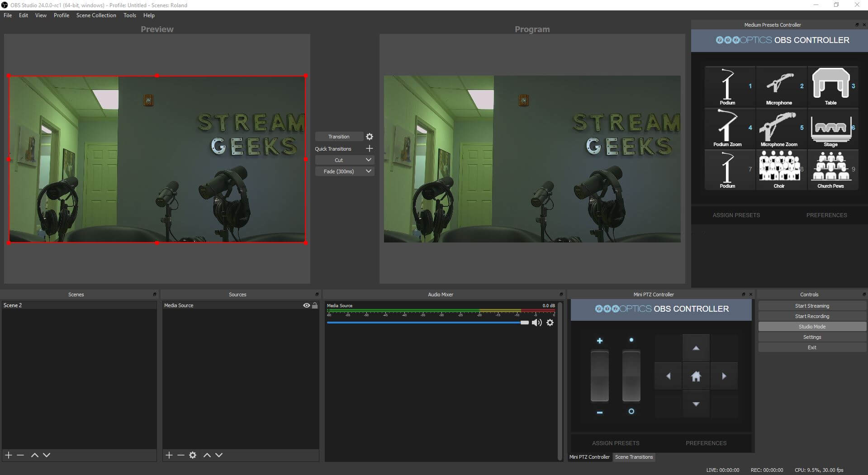Pan camera right with the right arrow
Screen dimensions: 868x475
point(724,376)
